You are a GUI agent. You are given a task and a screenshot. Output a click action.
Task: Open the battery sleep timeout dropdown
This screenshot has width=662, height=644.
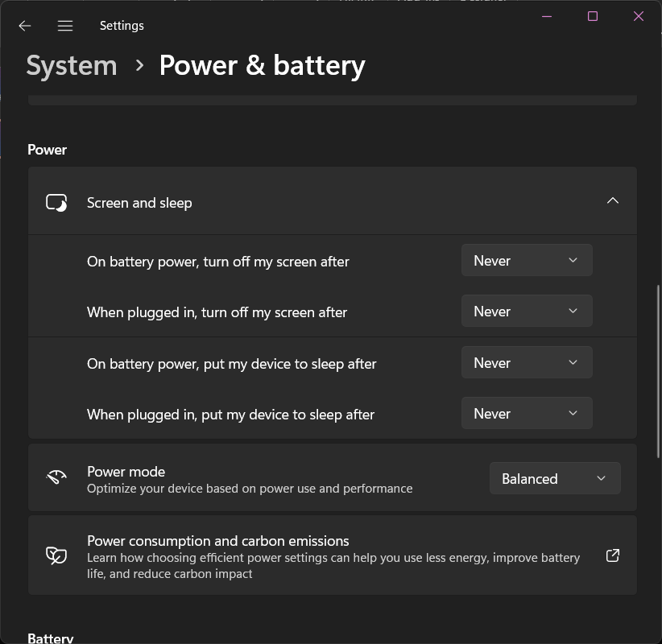coord(527,362)
